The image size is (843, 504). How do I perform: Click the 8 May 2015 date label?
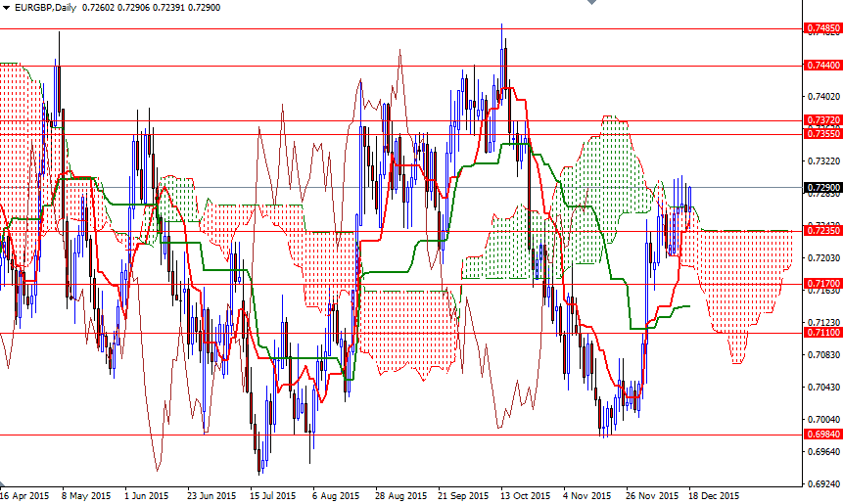tap(86, 495)
